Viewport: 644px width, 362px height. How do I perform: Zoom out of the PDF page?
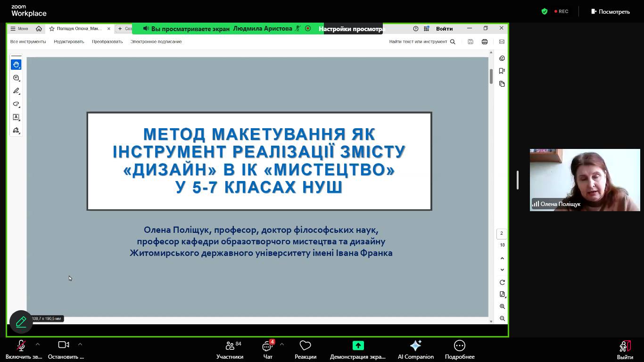[x=502, y=319]
